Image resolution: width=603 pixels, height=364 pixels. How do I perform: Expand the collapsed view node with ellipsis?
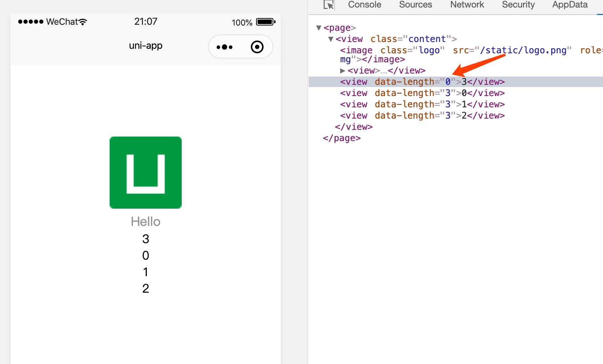[342, 70]
